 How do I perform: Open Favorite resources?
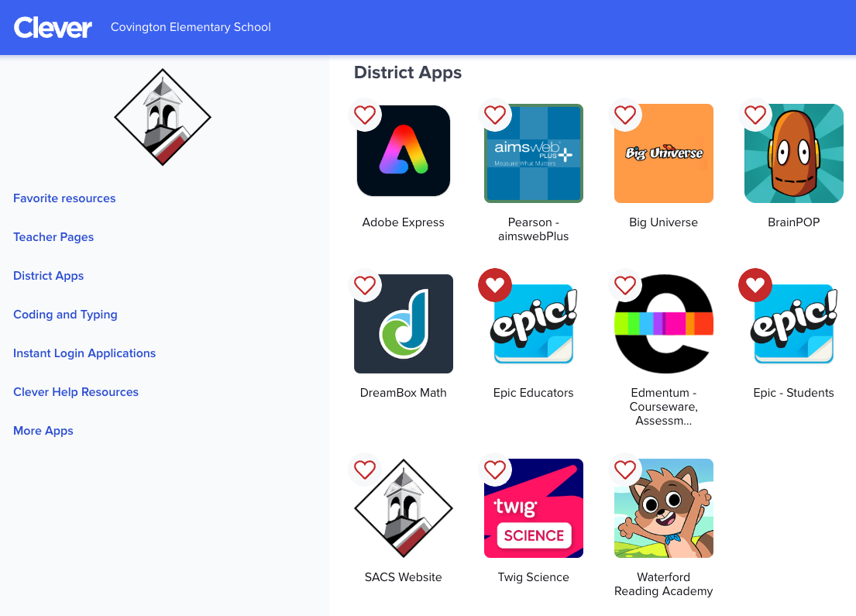64,198
